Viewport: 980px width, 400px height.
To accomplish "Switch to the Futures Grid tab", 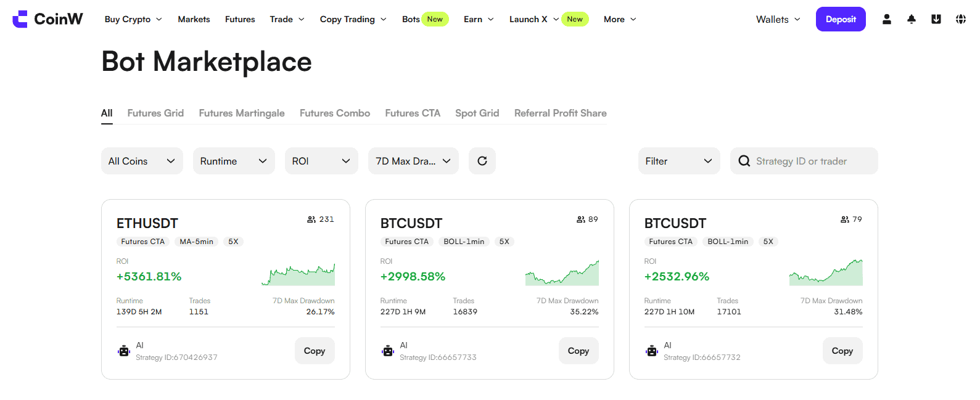I will tap(155, 113).
